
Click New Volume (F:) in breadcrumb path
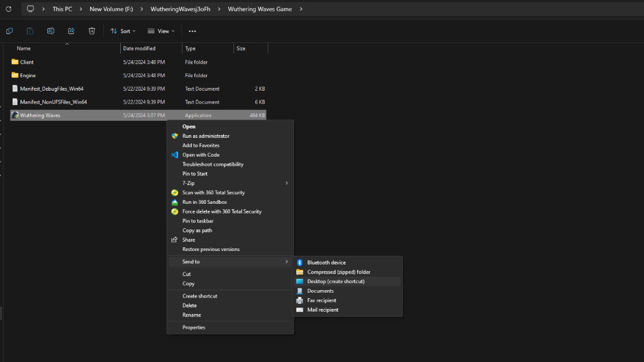click(x=111, y=9)
